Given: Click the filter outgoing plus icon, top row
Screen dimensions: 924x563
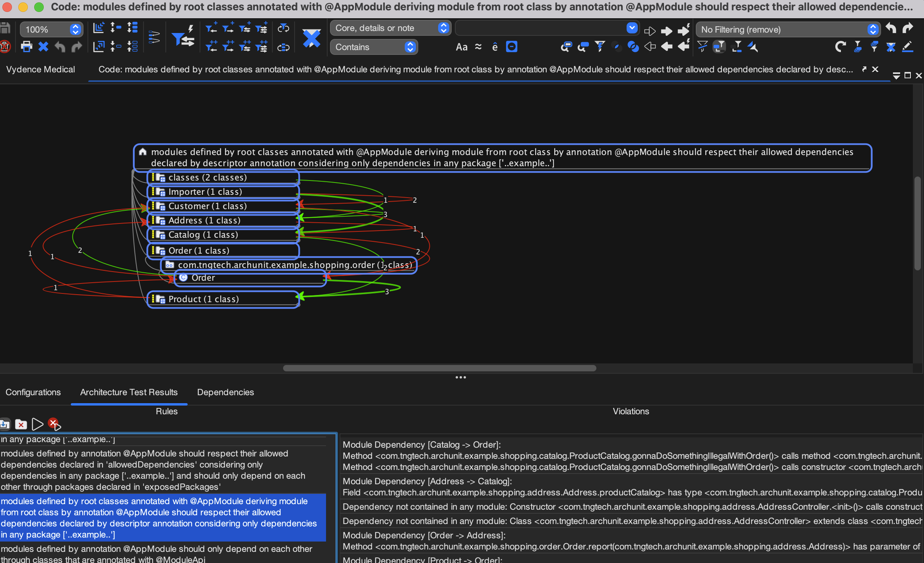Looking at the screenshot, I should 228,28.
